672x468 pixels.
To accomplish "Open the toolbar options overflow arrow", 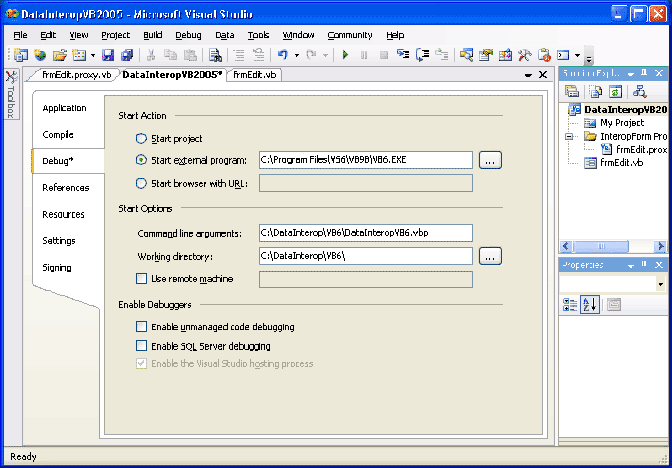I will pyautogui.click(x=589, y=57).
